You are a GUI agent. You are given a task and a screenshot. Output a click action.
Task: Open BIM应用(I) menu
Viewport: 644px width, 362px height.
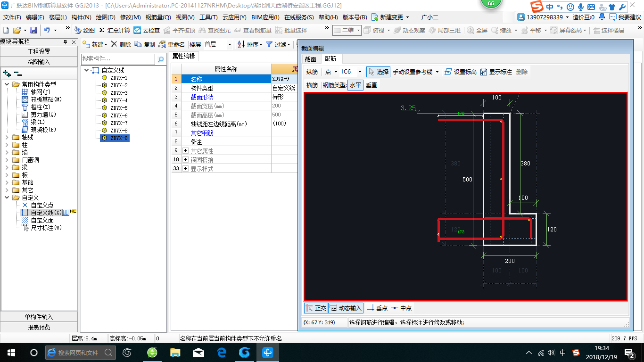(265, 17)
